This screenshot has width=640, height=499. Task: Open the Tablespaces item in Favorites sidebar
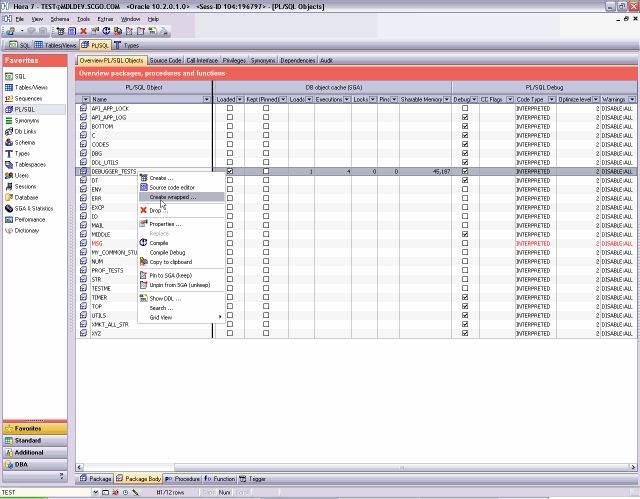pyautogui.click(x=30, y=164)
